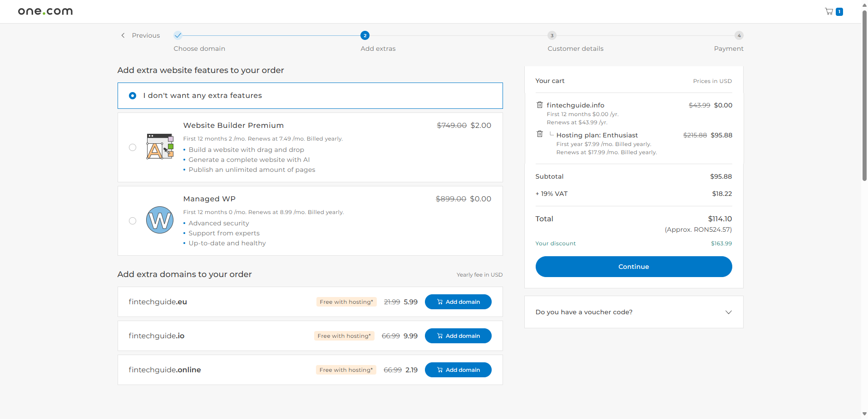Add domain fintechguide.eu to order
868x419 pixels.
click(x=458, y=302)
